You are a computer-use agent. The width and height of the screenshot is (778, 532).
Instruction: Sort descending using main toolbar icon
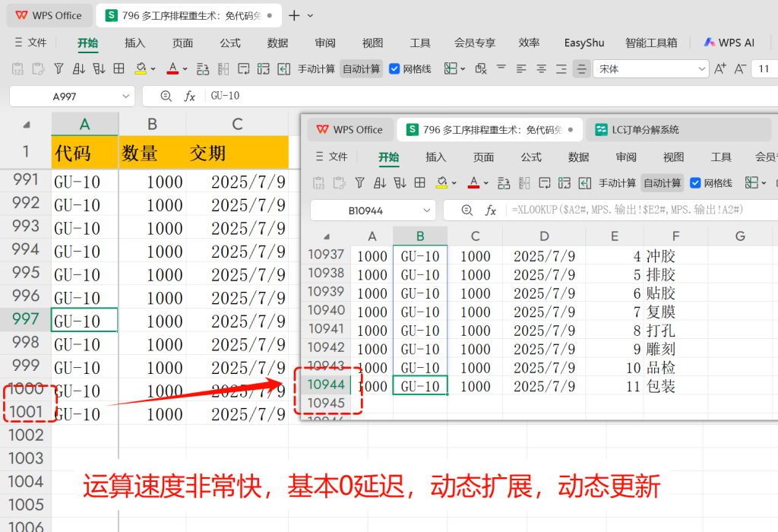coord(99,68)
